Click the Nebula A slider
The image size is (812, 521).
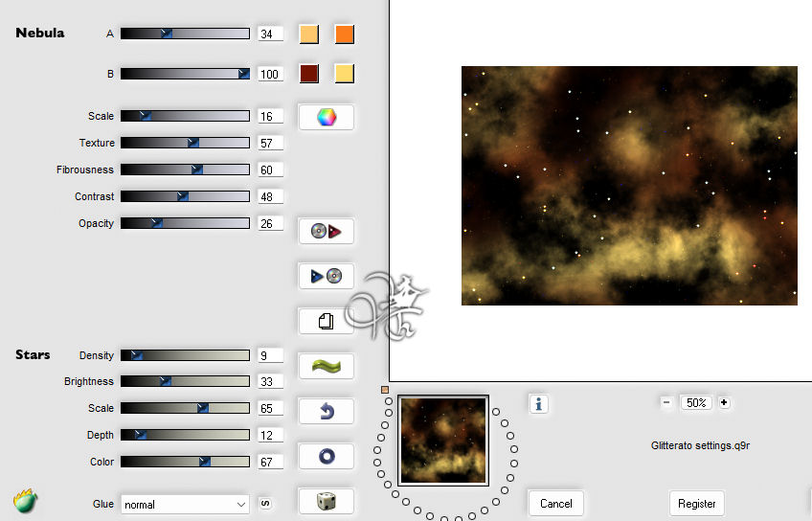pos(185,34)
